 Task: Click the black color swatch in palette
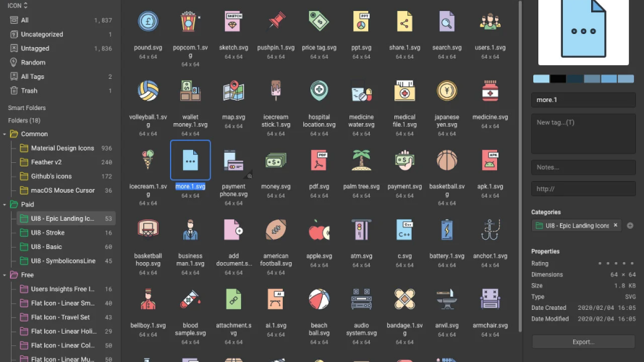558,79
